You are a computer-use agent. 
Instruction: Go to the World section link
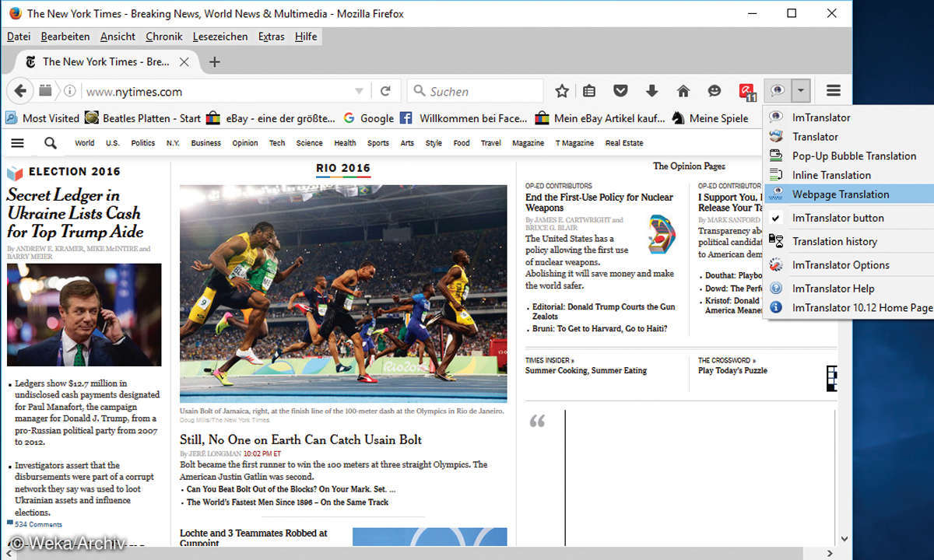click(84, 143)
